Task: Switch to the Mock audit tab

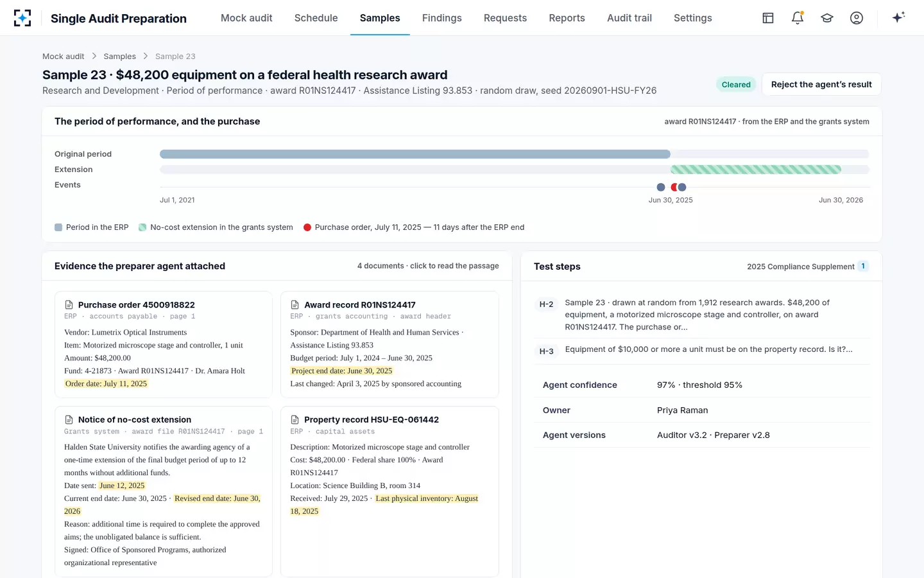Action: (x=246, y=18)
